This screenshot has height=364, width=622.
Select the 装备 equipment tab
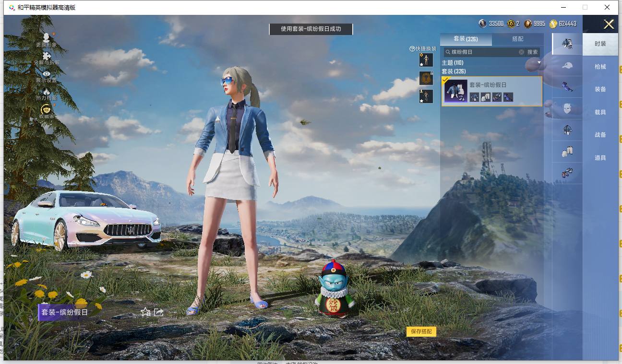[x=600, y=89]
